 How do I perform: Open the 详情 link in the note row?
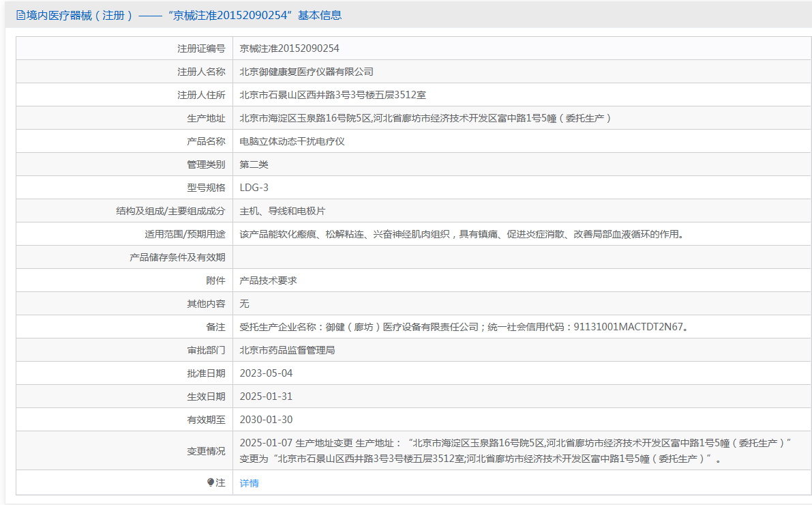click(x=249, y=482)
